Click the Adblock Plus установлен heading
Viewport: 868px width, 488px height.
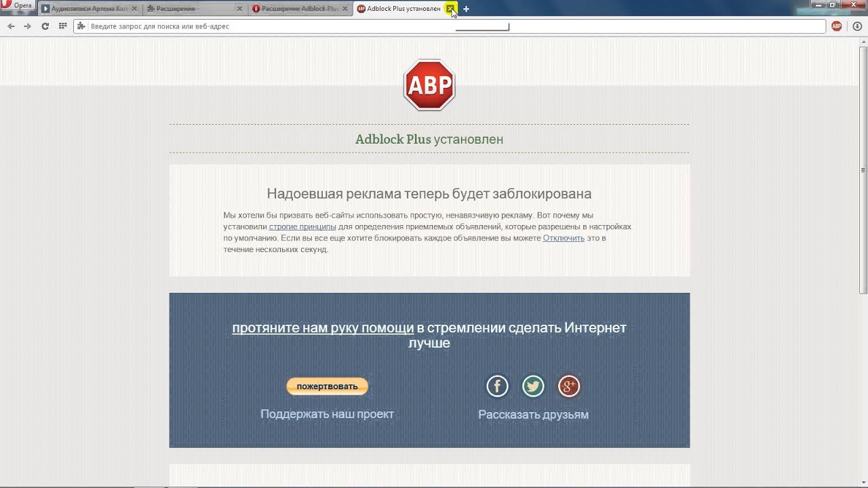pyautogui.click(x=429, y=140)
